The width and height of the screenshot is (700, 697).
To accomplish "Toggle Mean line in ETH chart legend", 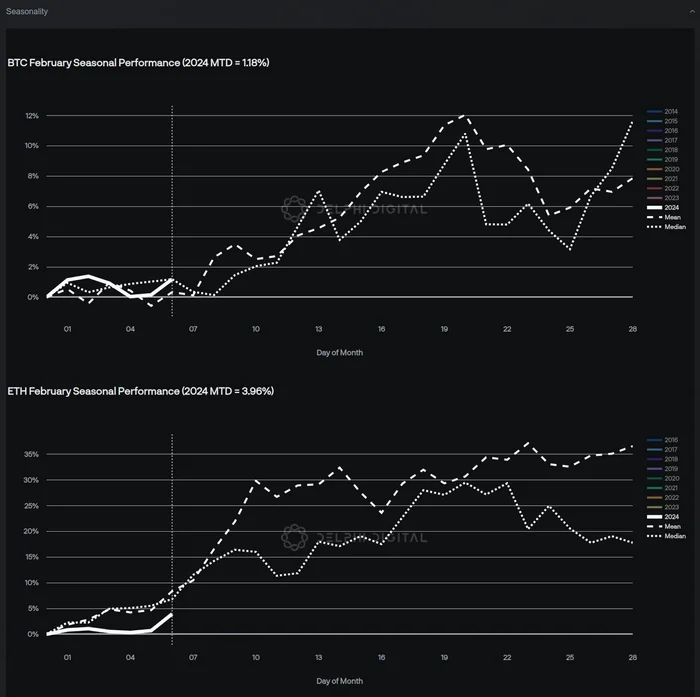I will 664,526.
